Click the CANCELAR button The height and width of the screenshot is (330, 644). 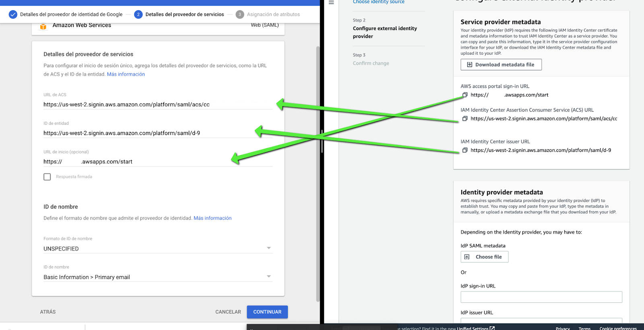point(228,312)
